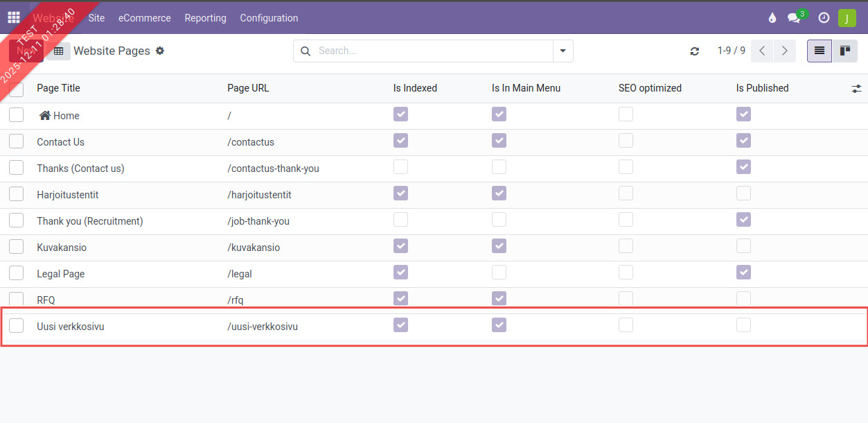Select the Contact Us row checkbox

tap(16, 141)
